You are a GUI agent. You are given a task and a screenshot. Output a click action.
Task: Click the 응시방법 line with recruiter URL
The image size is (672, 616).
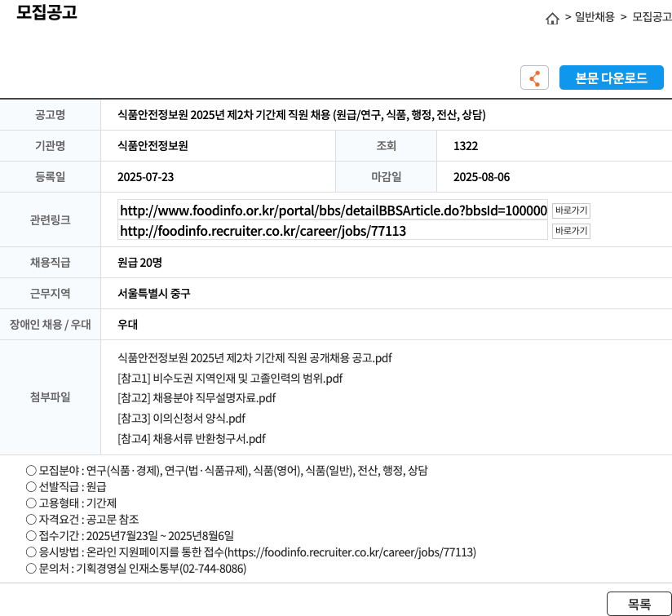click(251, 552)
